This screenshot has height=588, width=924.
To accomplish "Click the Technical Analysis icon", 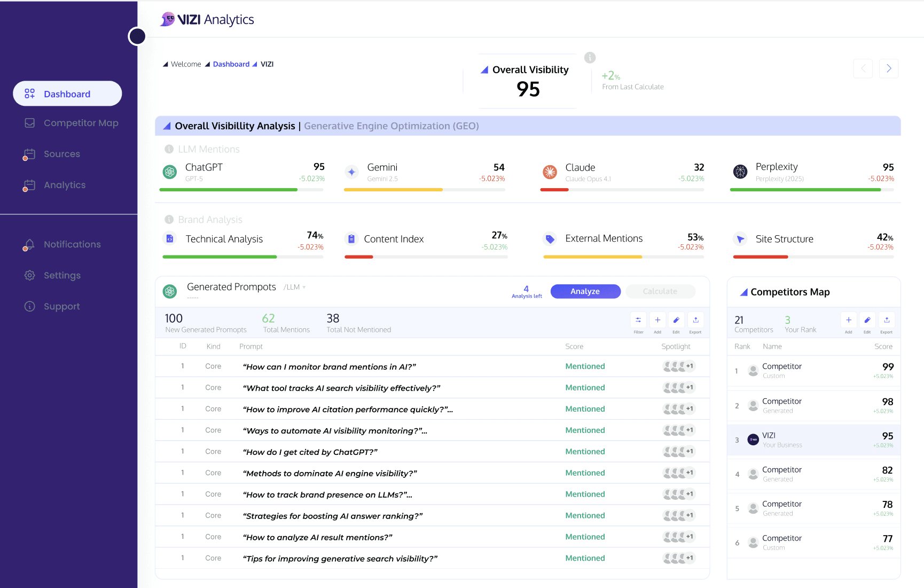I will (169, 238).
